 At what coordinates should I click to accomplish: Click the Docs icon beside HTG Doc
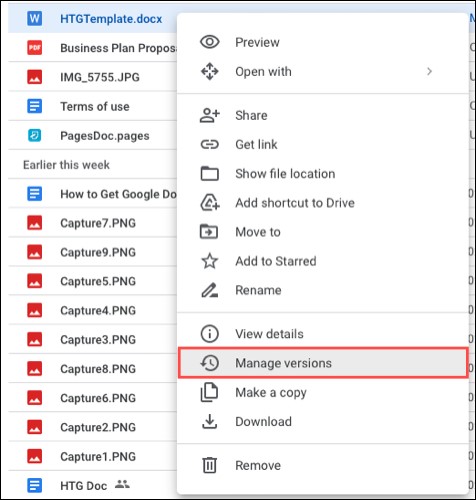click(34, 485)
